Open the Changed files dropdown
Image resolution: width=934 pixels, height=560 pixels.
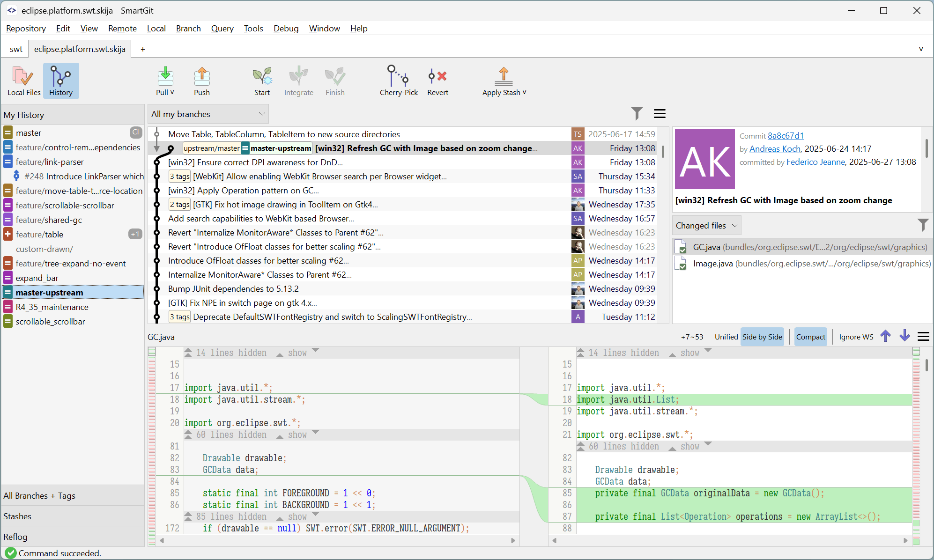[706, 225]
